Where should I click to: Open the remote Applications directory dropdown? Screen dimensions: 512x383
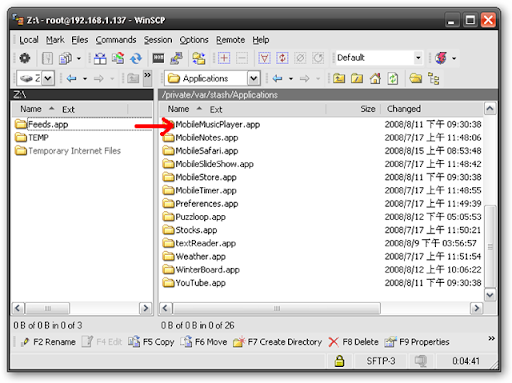(x=254, y=79)
